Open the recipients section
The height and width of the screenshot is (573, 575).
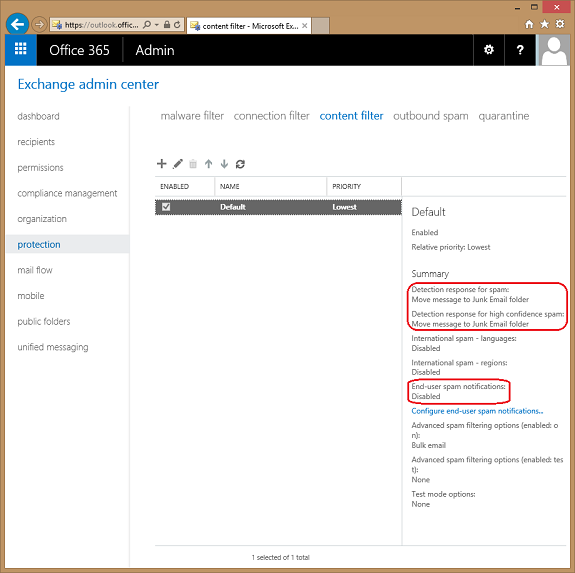coord(36,142)
